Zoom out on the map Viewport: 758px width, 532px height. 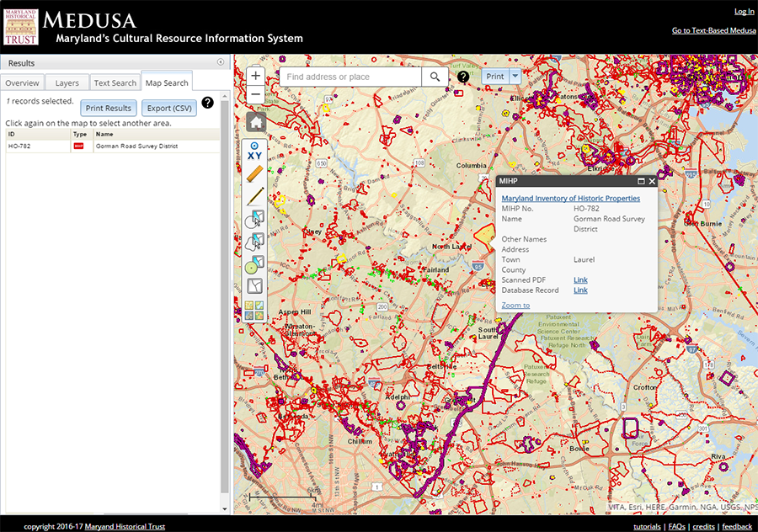256,94
